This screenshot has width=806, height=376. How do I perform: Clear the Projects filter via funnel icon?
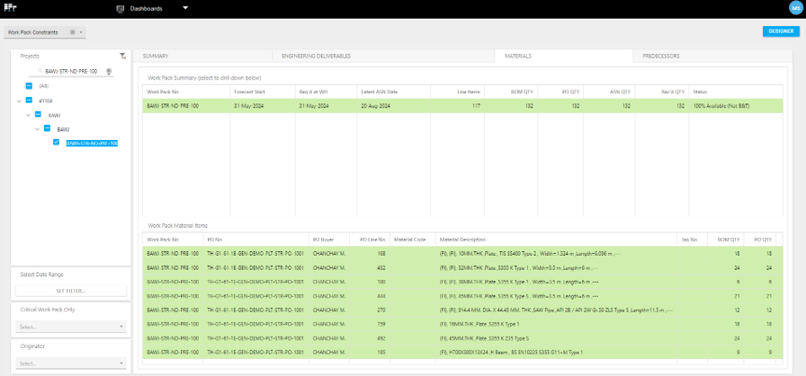click(x=122, y=56)
